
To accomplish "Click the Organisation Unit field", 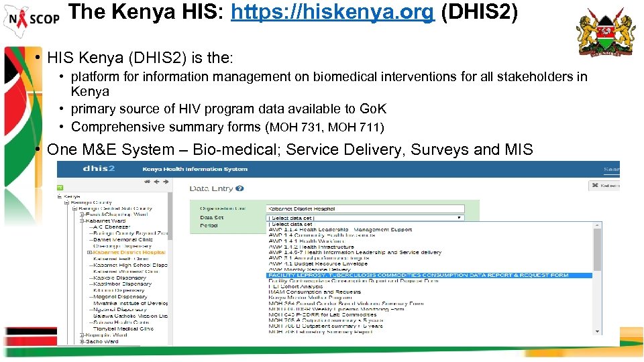I will click(365, 209).
